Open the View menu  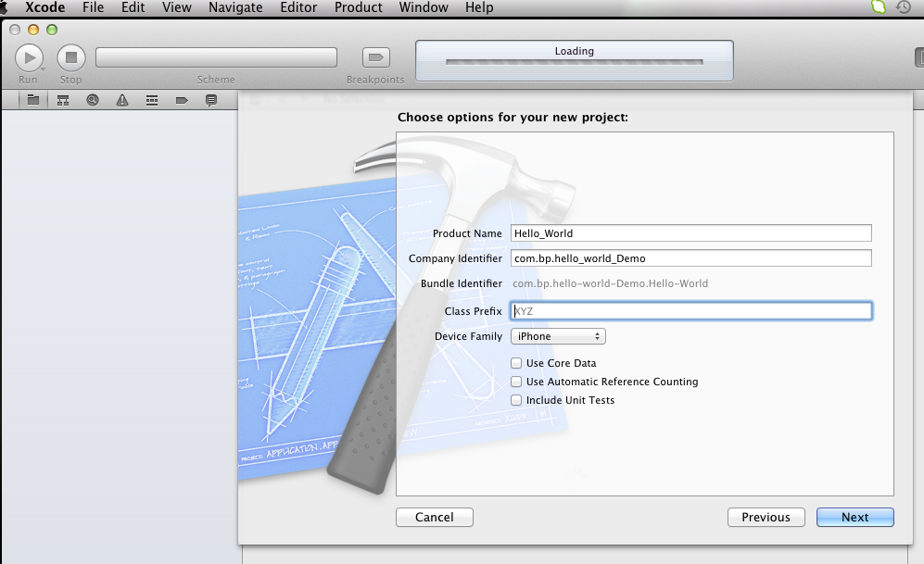click(177, 7)
